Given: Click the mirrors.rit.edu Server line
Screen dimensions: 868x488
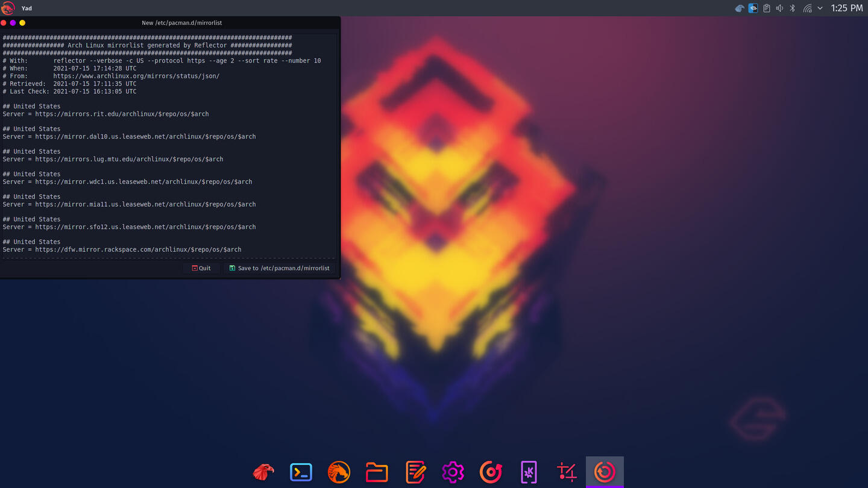Looking at the screenshot, I should [105, 114].
